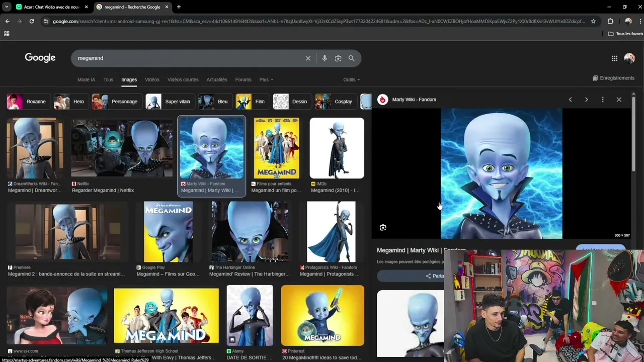Filter images by the Dessin chip
The height and width of the screenshot is (362, 644).
(x=291, y=102)
